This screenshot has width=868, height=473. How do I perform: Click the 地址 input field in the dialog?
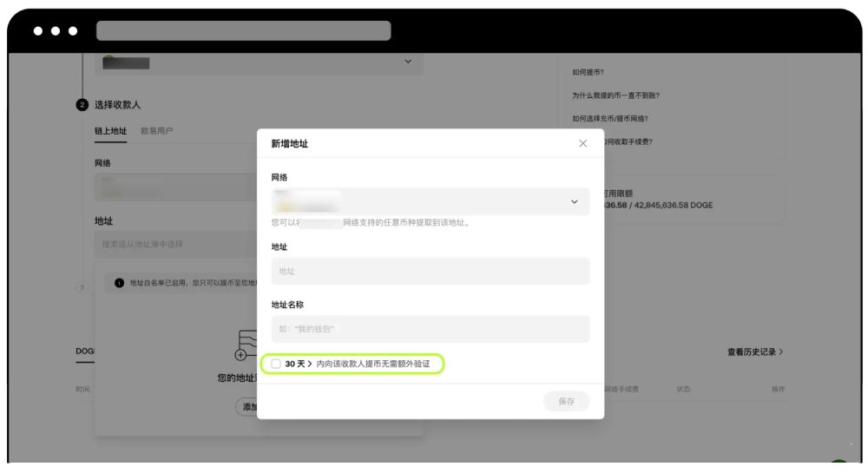(431, 271)
